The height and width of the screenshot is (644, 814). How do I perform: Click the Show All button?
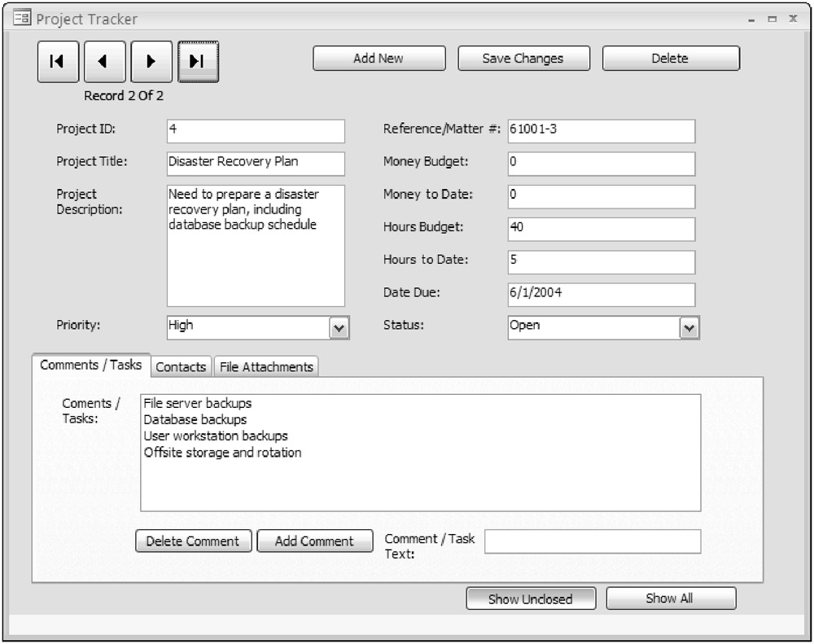click(670, 598)
